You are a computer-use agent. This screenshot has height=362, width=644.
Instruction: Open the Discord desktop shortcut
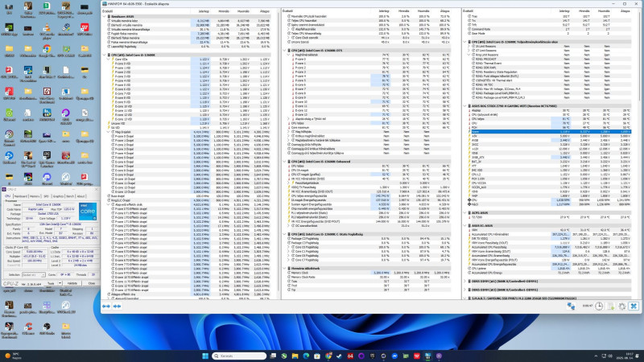coord(47,179)
